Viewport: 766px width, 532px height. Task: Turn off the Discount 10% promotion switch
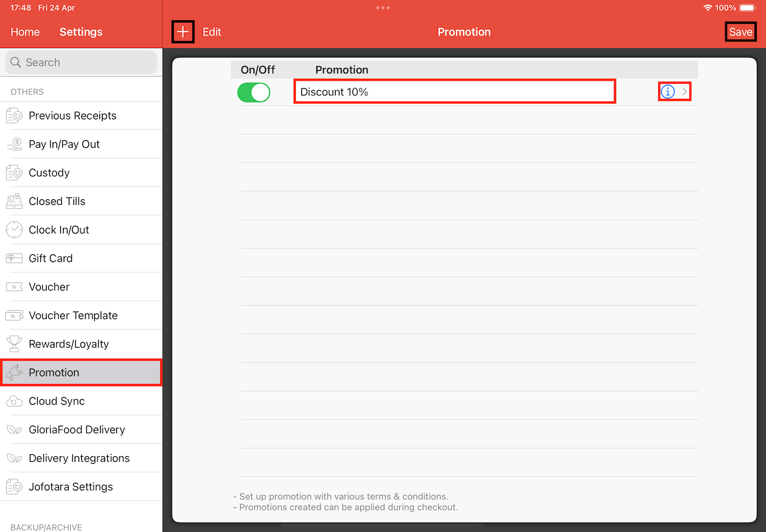(254, 92)
